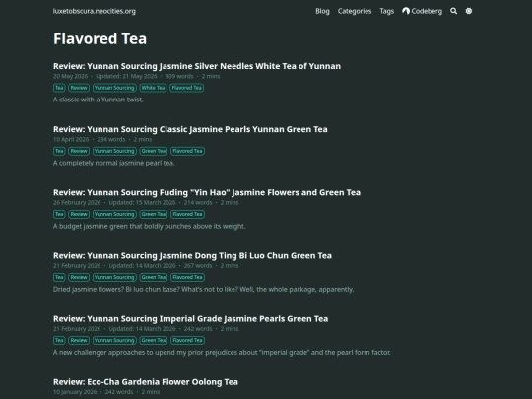The width and height of the screenshot is (532, 399).
Task: Click the "234 words" count
Action: point(111,140)
